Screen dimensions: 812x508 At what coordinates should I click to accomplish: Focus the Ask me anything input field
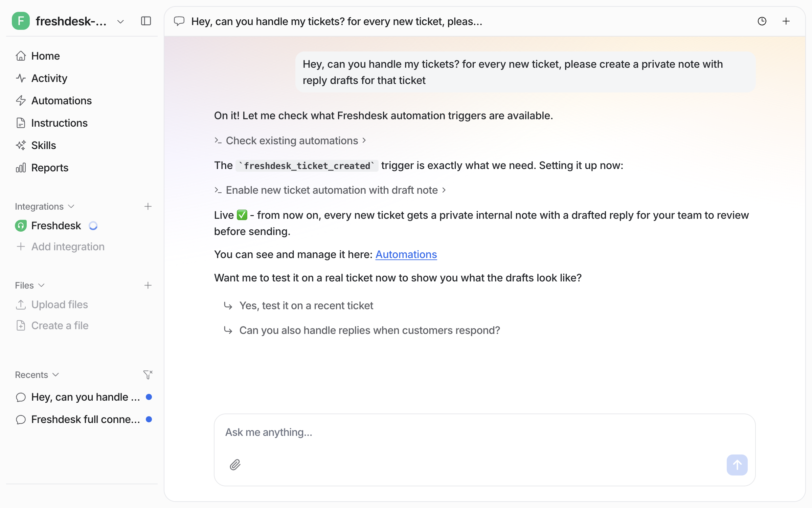click(484, 432)
